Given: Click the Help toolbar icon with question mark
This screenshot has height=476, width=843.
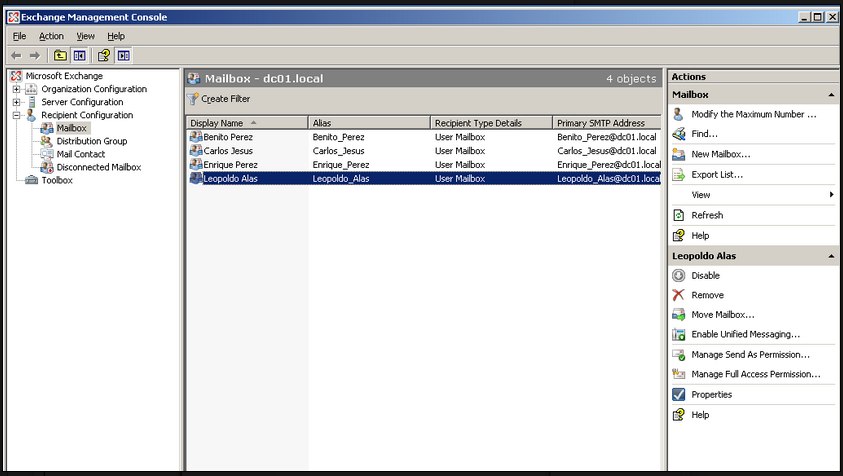Looking at the screenshot, I should (104, 55).
